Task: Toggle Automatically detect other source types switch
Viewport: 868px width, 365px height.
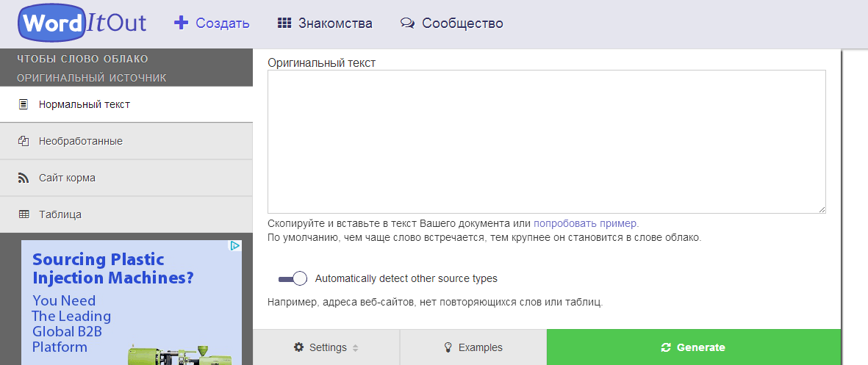Action: point(293,279)
